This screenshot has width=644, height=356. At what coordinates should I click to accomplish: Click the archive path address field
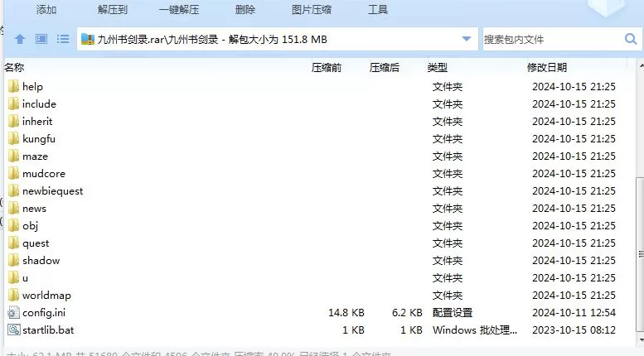tap(277, 40)
